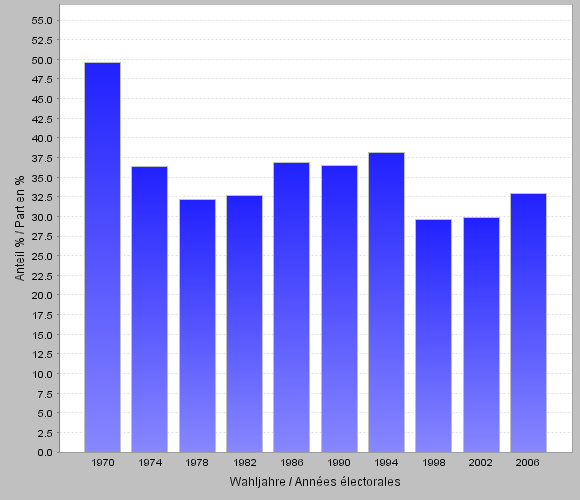
Task: Click the 2002 election bar
Action: 481,335
